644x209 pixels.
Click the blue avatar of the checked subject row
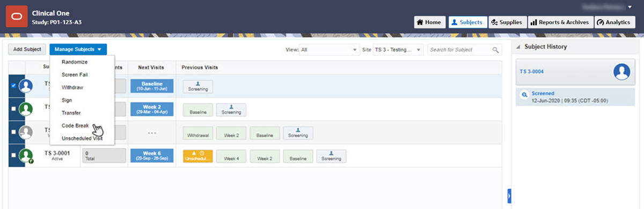(x=26, y=86)
